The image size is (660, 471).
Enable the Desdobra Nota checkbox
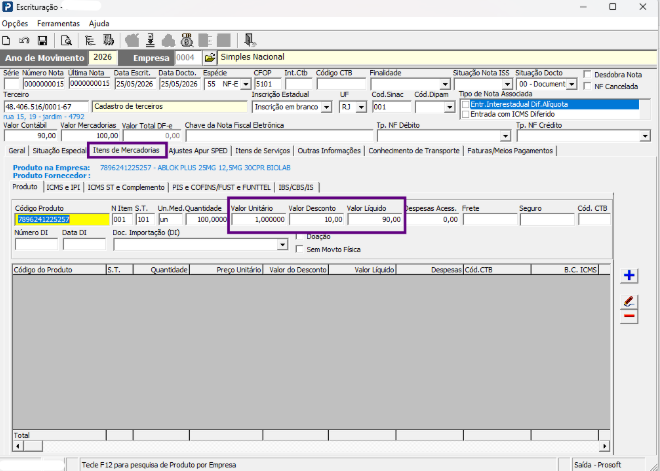click(x=588, y=75)
